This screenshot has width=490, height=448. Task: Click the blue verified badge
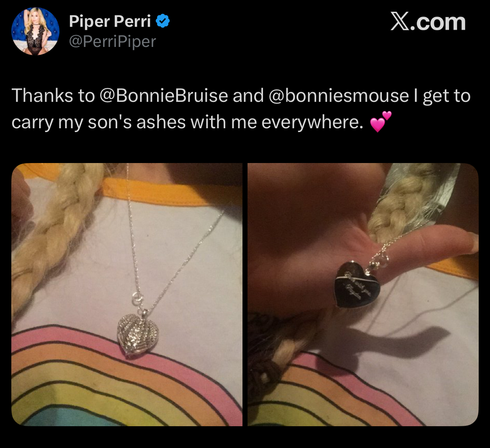coord(163,21)
